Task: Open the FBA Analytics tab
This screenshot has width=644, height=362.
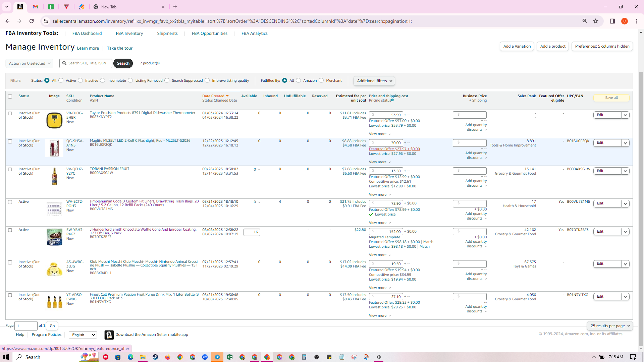Action: pos(255,34)
